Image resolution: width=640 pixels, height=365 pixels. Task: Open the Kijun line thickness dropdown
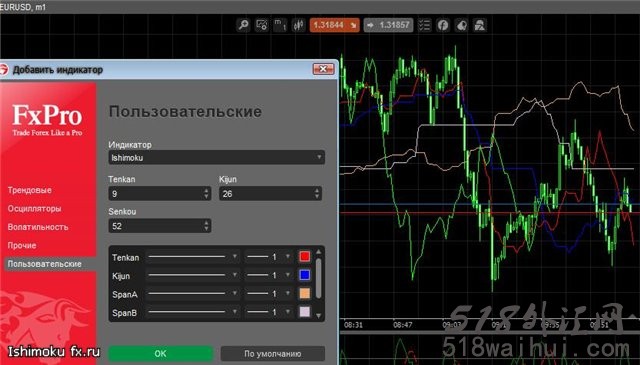[269, 276]
